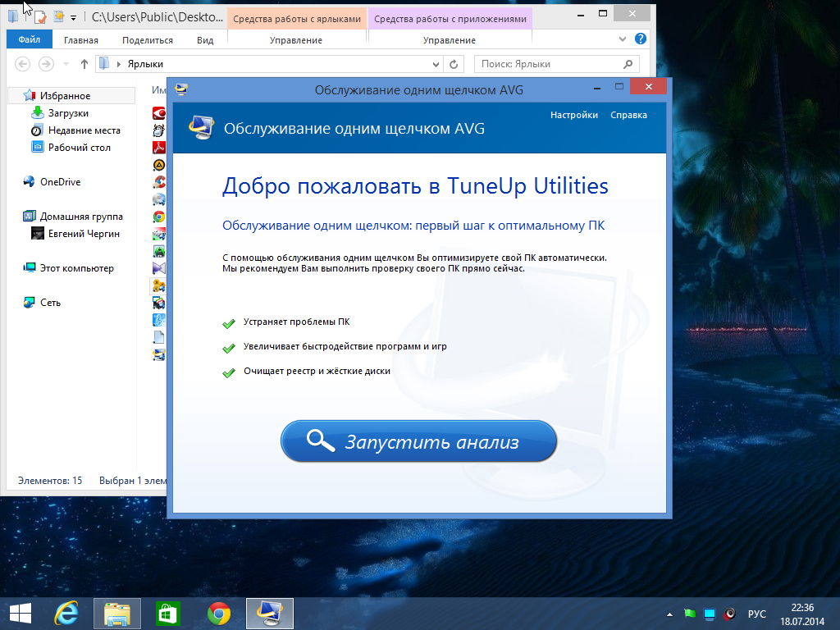Switch to the Главная ribbon tab
The height and width of the screenshot is (630, 840).
point(81,40)
